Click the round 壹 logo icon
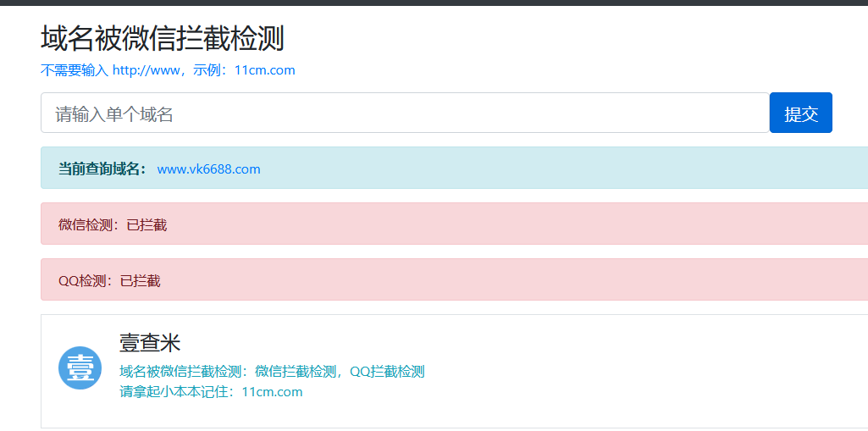Viewport: 868px width, 431px height. [x=80, y=368]
